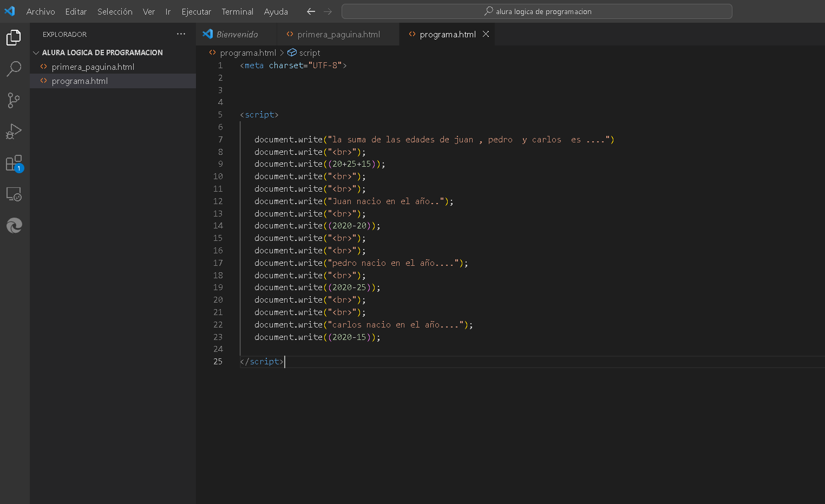The height and width of the screenshot is (504, 825).
Task: Open the Archivo menu
Action: 41,11
